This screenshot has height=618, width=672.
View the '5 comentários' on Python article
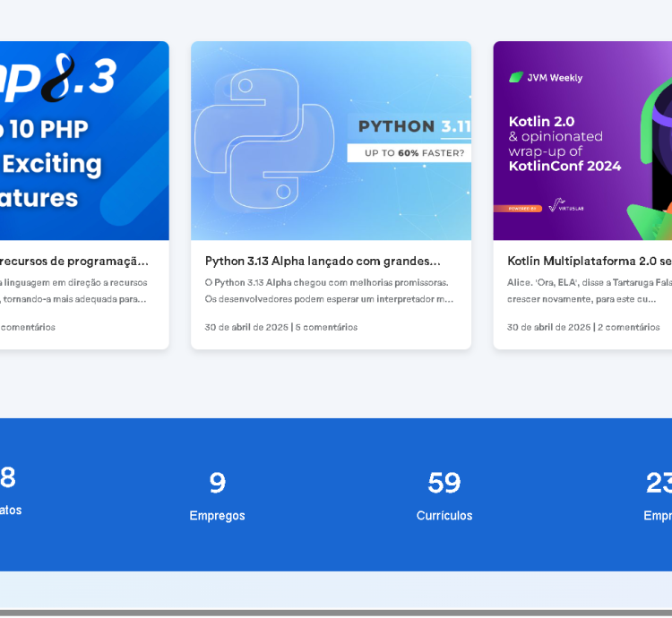click(326, 328)
